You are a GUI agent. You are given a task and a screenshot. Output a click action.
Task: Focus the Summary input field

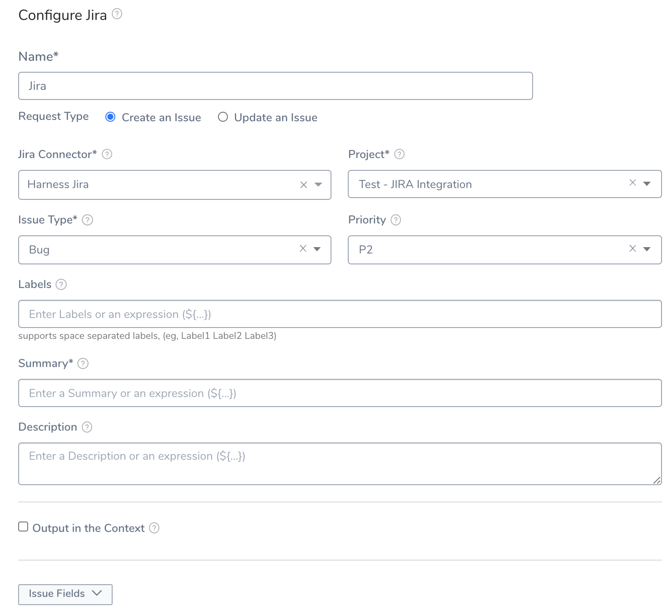click(x=340, y=393)
